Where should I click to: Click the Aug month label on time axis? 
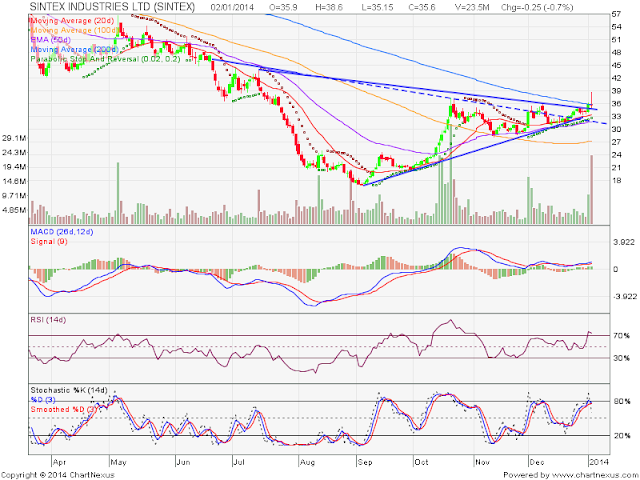pyautogui.click(x=307, y=462)
